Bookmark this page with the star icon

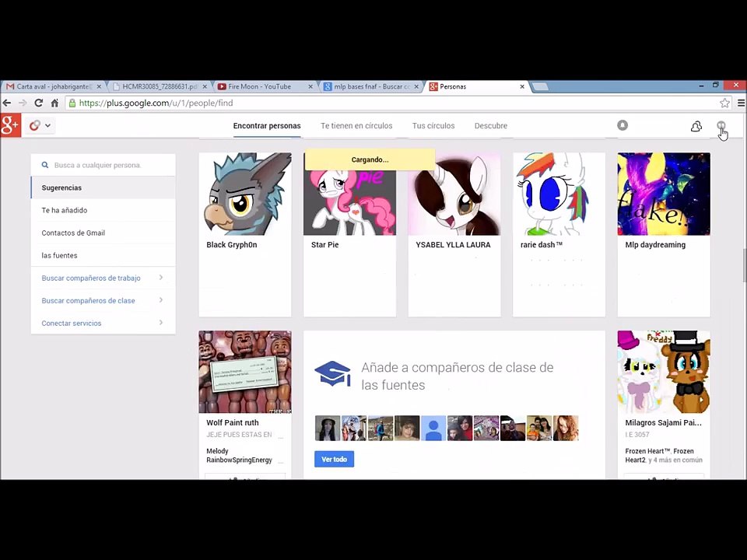tap(724, 103)
